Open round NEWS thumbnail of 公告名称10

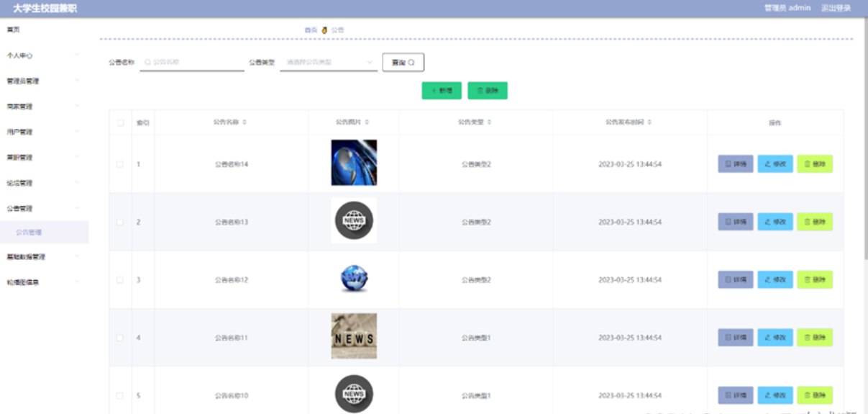point(354,394)
